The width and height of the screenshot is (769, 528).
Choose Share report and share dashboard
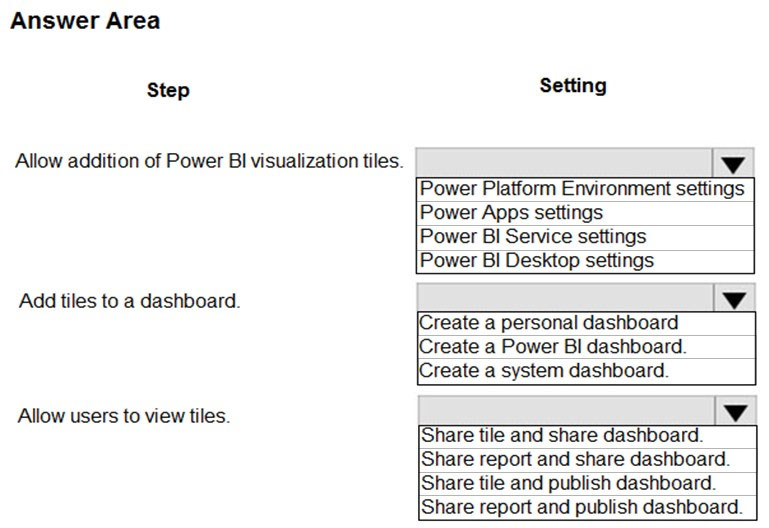pyautogui.click(x=587, y=459)
